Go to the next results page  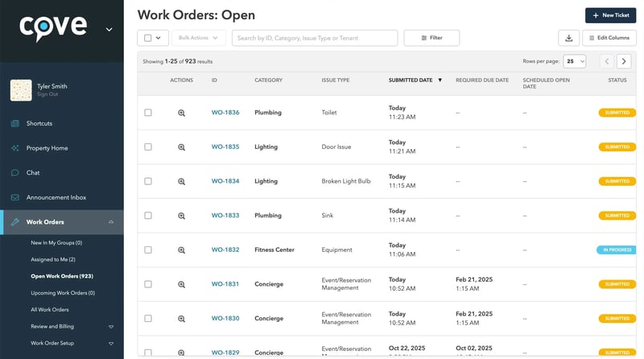pyautogui.click(x=623, y=61)
